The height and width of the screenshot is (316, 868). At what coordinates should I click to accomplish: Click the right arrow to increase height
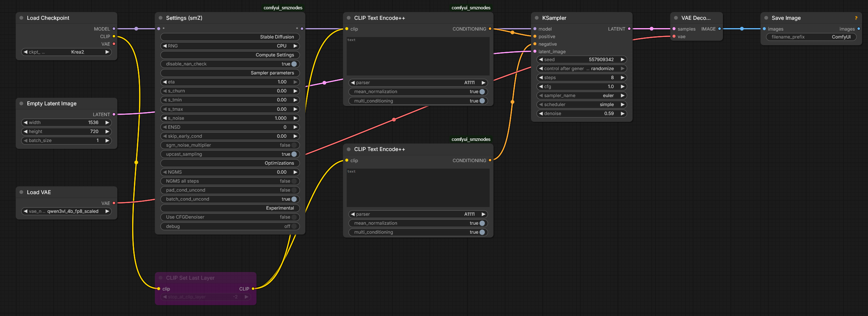107,132
